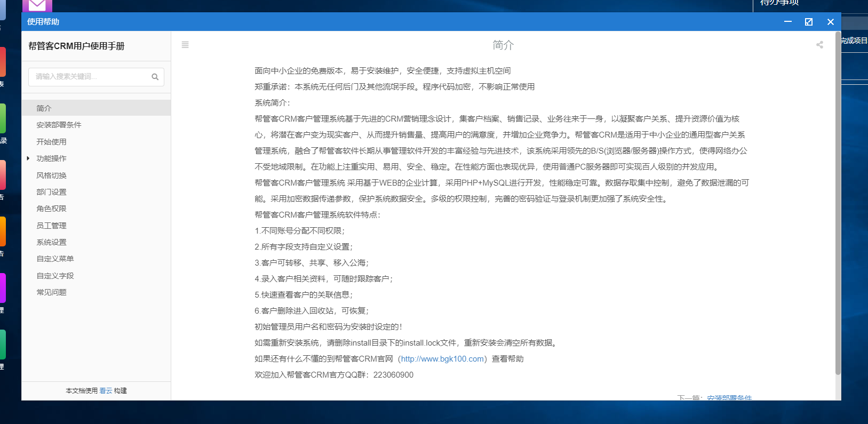Click the search magnifier icon in sidebar

coord(155,77)
